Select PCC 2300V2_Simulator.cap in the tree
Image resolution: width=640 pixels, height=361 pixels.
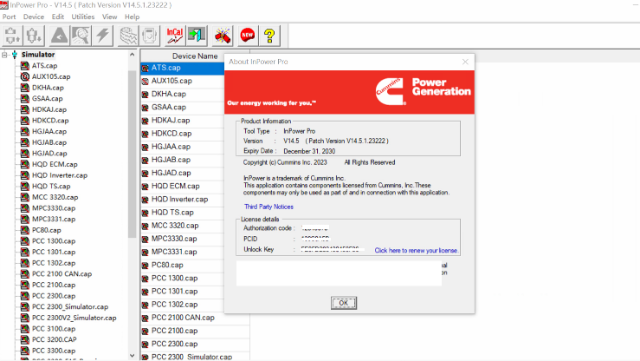coord(74,318)
